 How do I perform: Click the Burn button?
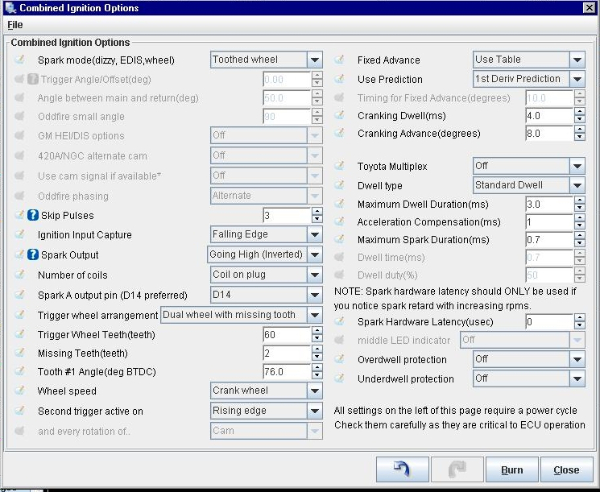pyautogui.click(x=511, y=469)
